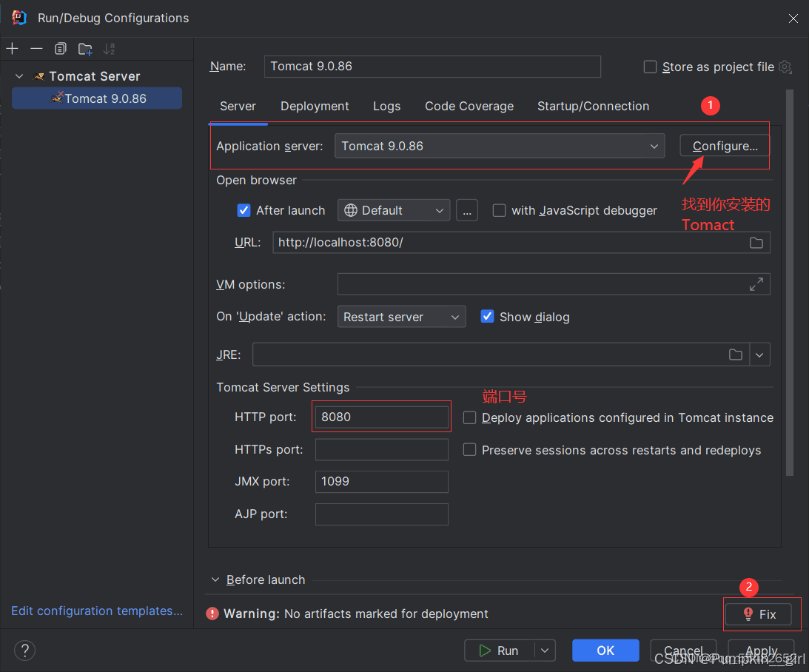Switch to the Code Coverage tab

tap(469, 107)
